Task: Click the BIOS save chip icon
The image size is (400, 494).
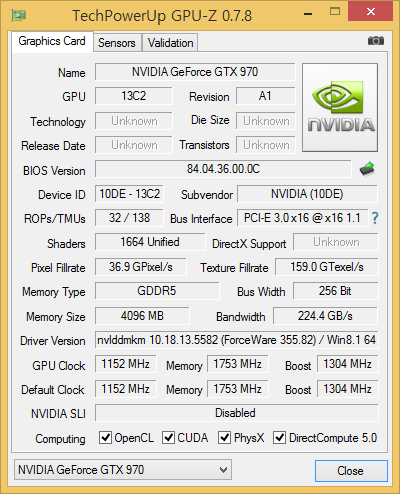Action: pos(367,169)
